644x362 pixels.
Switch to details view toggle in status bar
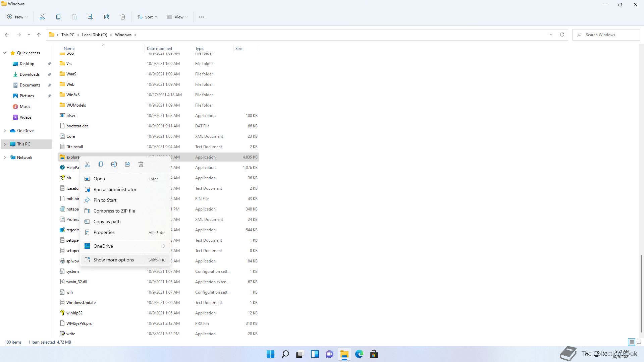pyautogui.click(x=632, y=342)
